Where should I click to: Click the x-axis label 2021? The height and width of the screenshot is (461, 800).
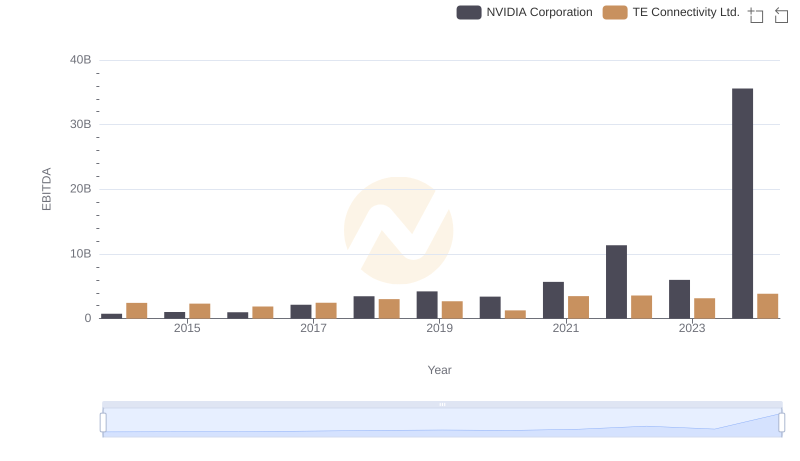click(x=565, y=328)
